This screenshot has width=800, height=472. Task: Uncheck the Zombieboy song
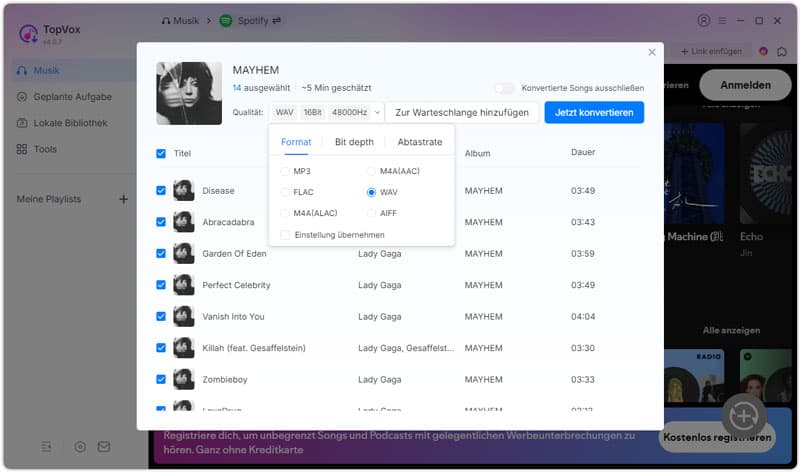[161, 380]
